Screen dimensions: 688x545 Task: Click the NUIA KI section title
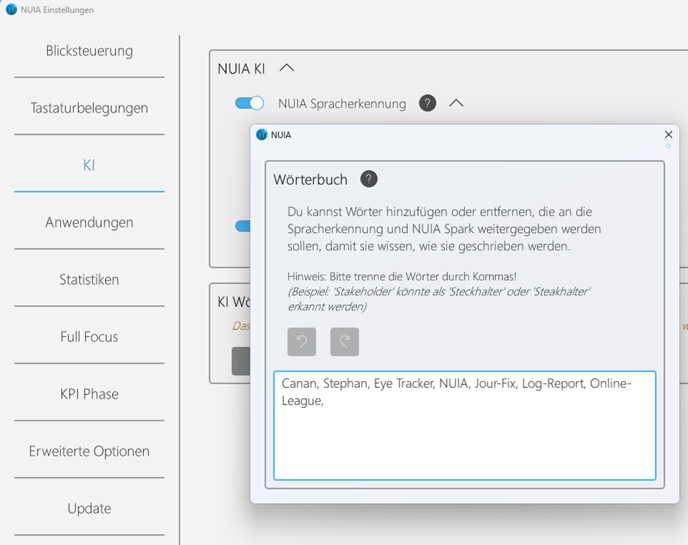(241, 69)
